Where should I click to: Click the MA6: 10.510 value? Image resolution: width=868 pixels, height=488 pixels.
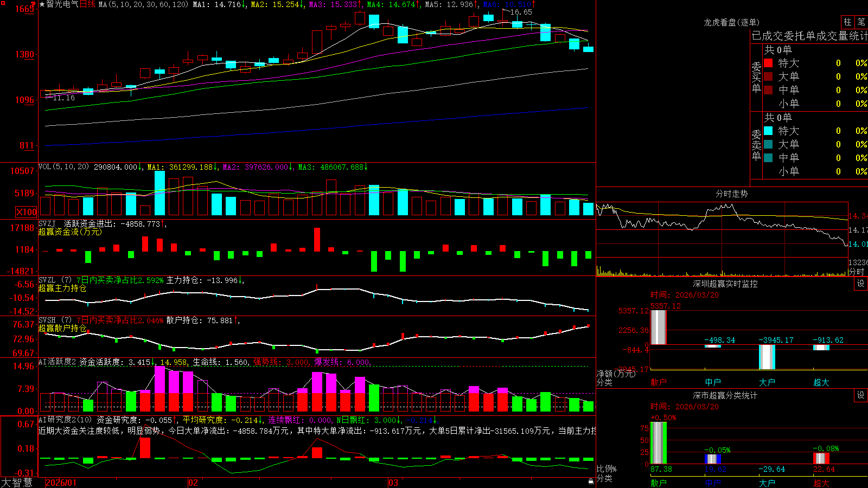[509, 4]
